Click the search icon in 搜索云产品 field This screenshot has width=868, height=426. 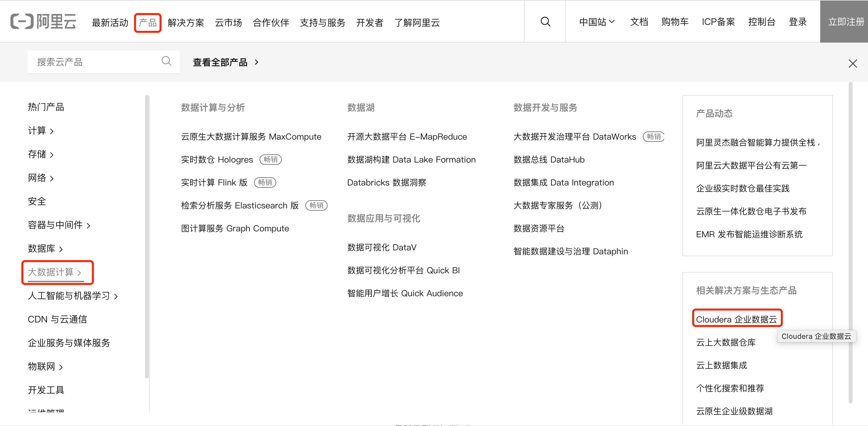point(167,61)
